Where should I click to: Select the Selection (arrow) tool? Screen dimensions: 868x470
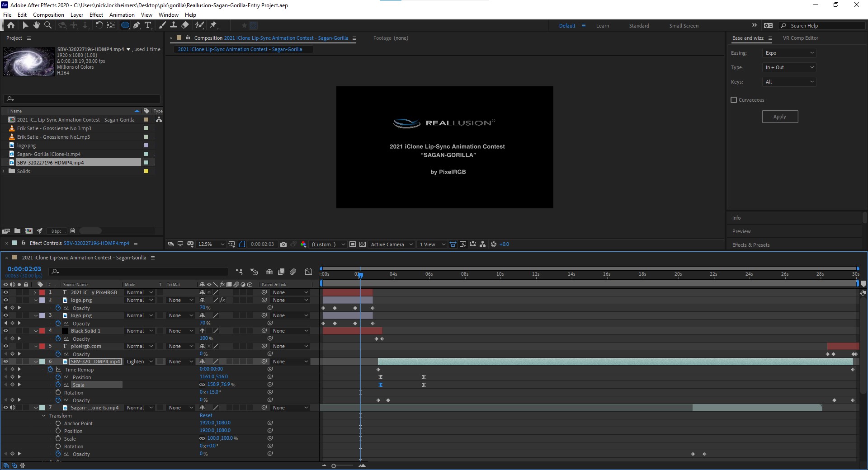(25, 25)
